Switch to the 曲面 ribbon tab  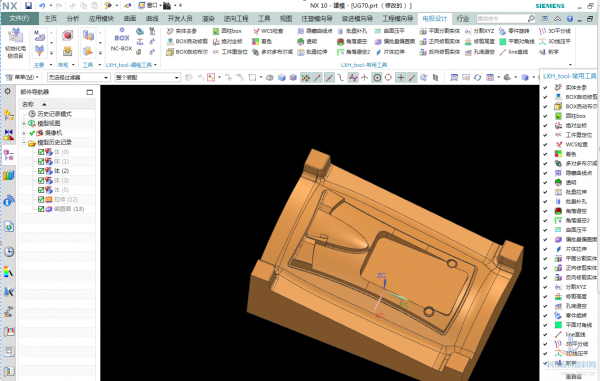pos(130,18)
